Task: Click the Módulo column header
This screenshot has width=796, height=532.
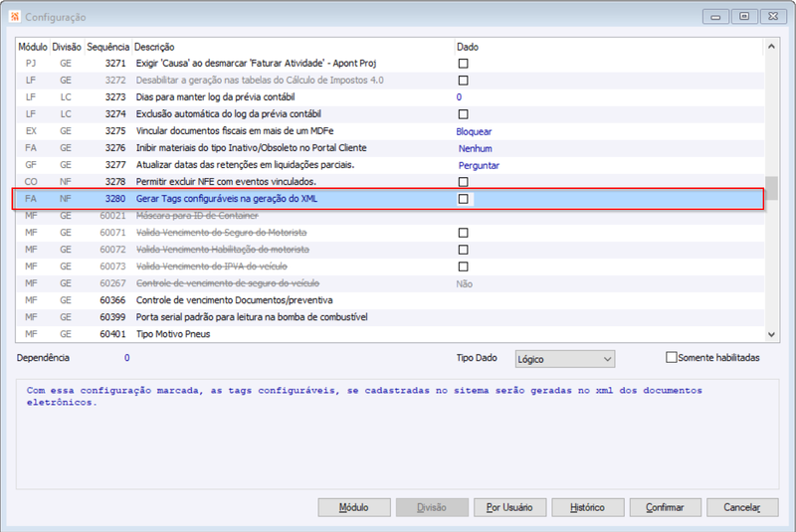Action: click(33, 47)
